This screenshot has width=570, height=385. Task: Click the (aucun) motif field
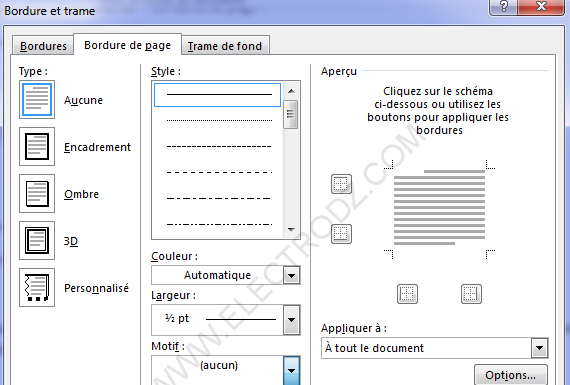tap(217, 370)
